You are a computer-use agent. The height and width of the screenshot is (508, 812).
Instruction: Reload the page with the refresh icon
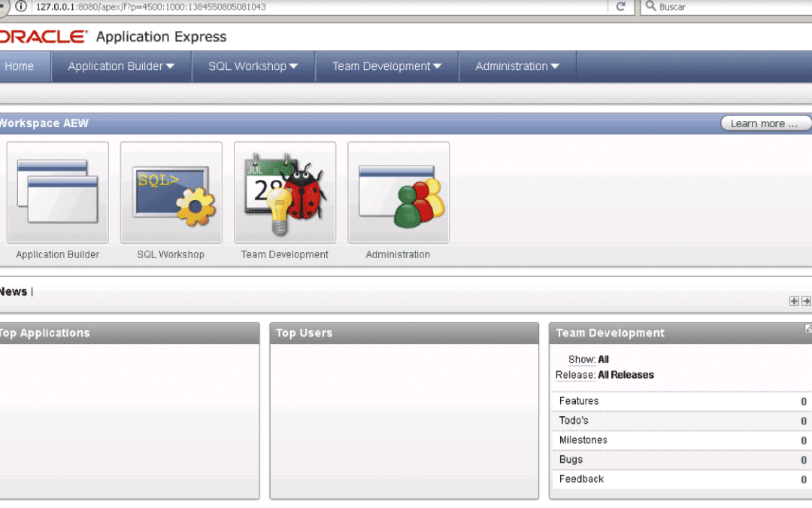coord(620,6)
